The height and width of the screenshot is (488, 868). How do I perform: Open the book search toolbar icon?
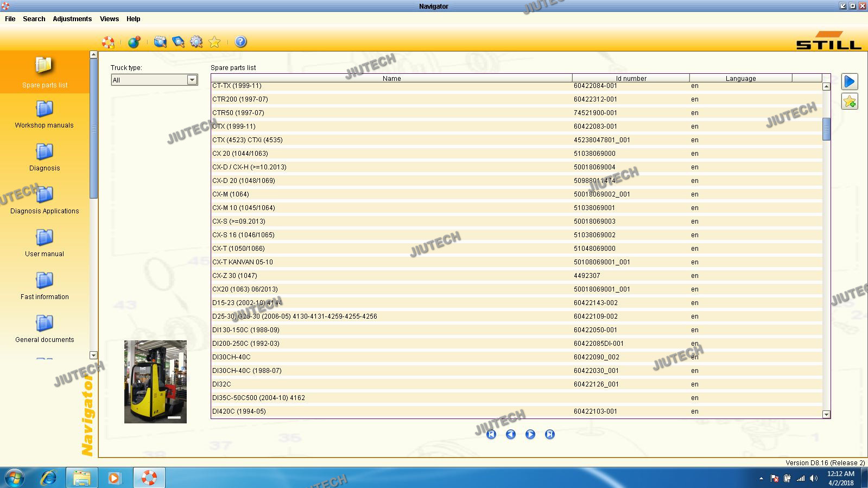click(178, 42)
